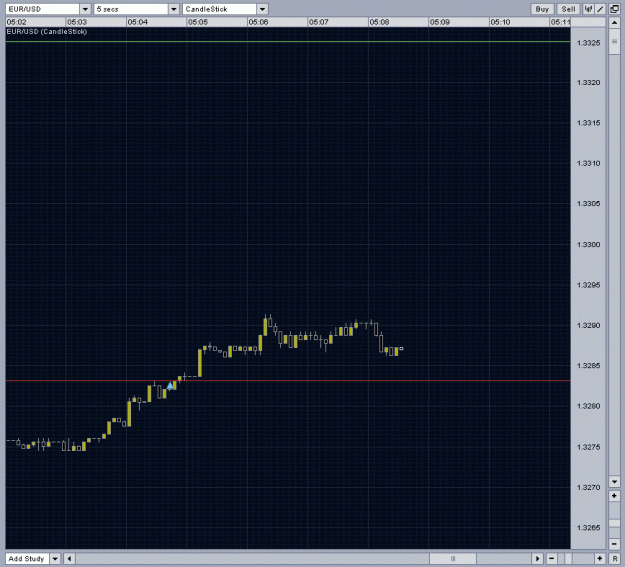Image resolution: width=625 pixels, height=567 pixels.
Task: Click the 1.3265 price axis label
Action: point(588,528)
